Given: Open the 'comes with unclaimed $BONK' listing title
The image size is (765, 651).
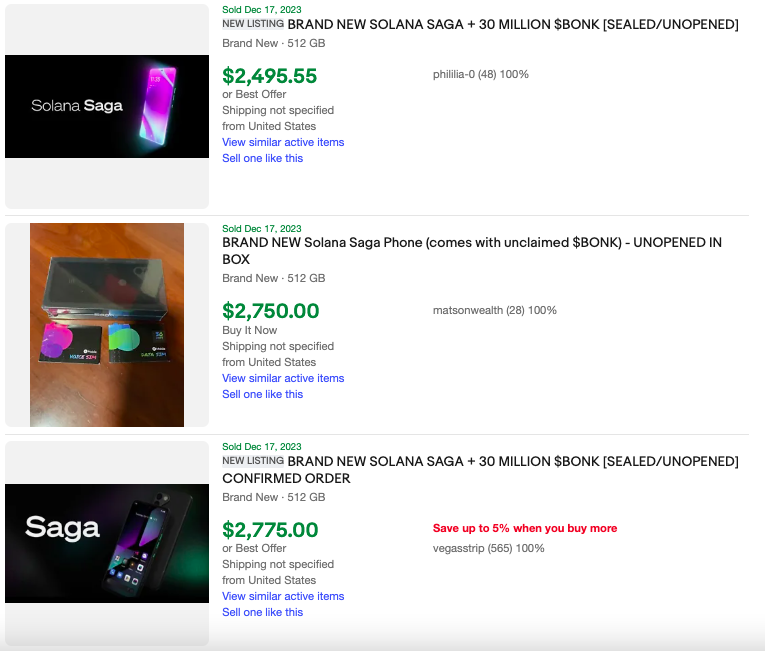Looking at the screenshot, I should (471, 250).
